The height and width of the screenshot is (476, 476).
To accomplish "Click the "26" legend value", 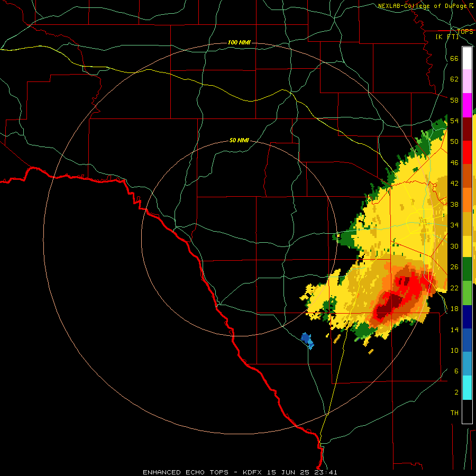I will (454, 267).
